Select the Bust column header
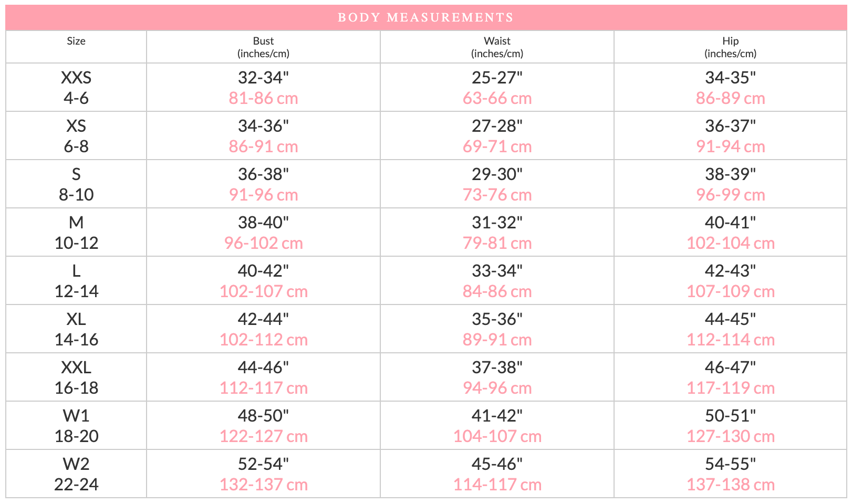The image size is (852, 504). pyautogui.click(x=263, y=47)
